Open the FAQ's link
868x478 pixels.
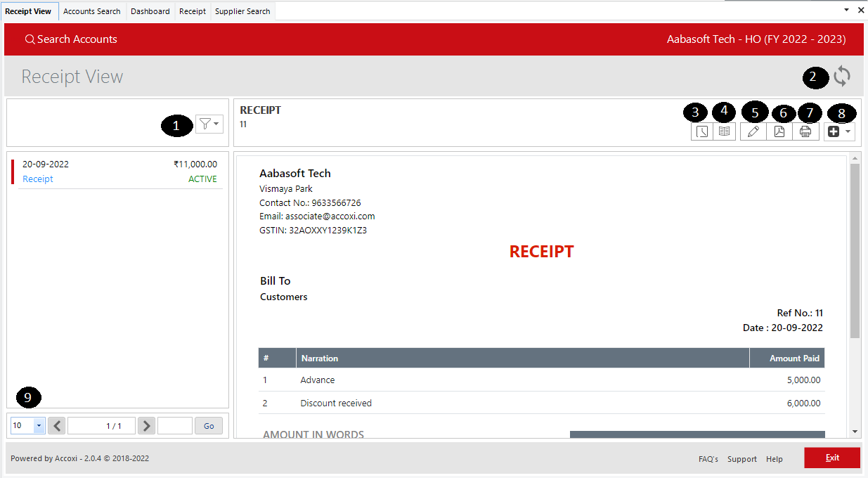click(x=708, y=459)
